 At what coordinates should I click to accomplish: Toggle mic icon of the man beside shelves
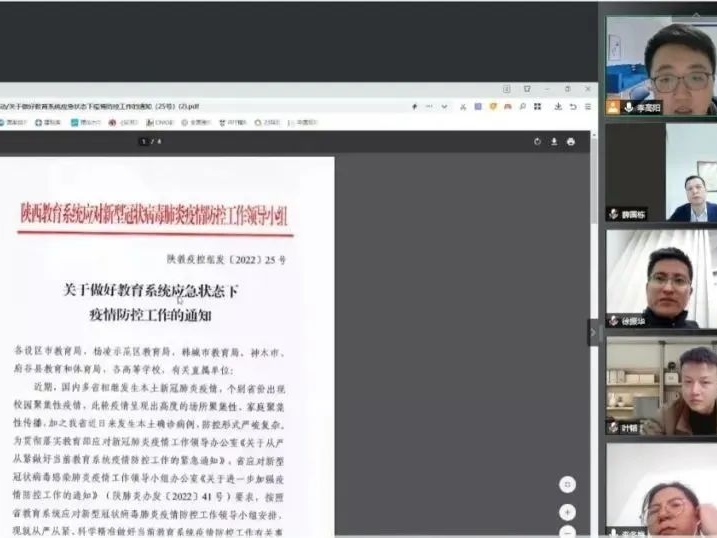pyautogui.click(x=614, y=428)
